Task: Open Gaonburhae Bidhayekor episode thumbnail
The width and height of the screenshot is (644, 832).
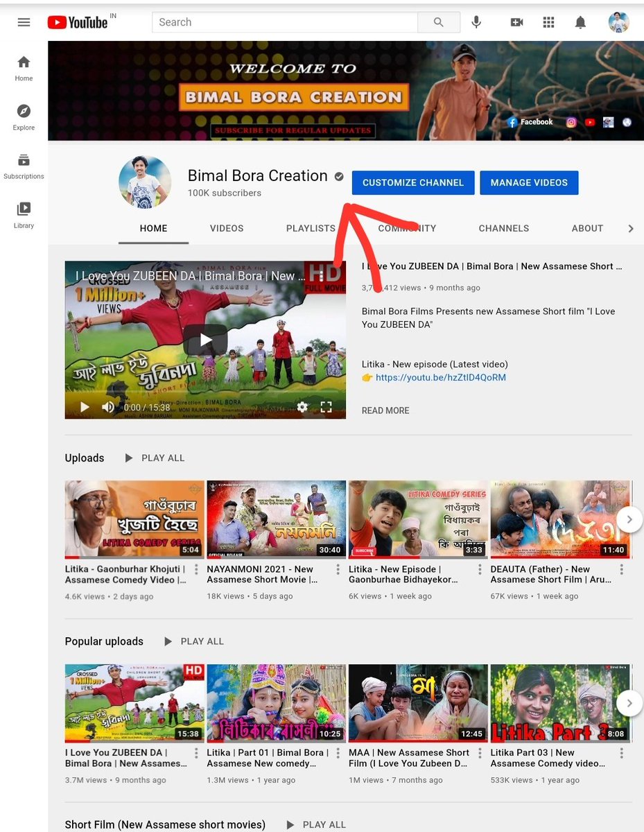Action: pos(418,519)
